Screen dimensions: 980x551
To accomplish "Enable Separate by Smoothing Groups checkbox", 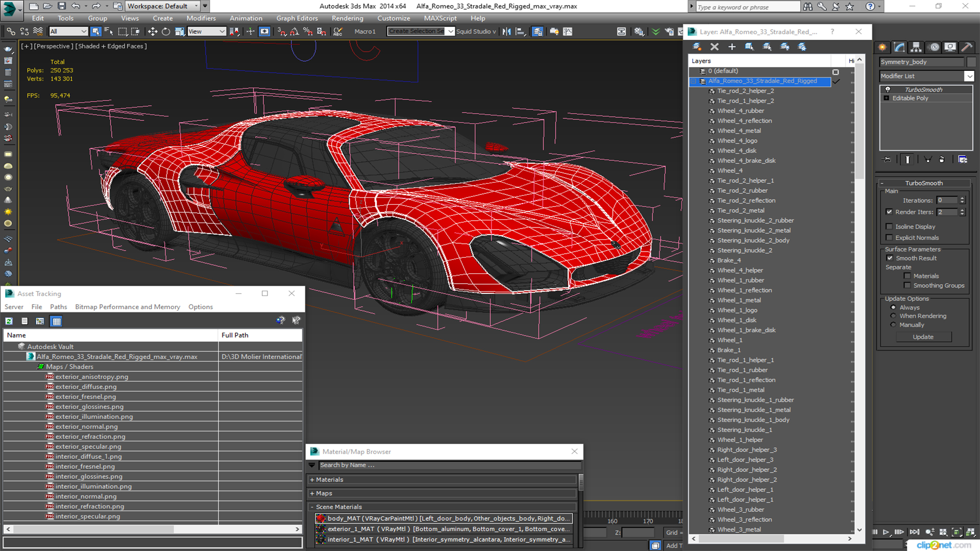I will click(907, 286).
